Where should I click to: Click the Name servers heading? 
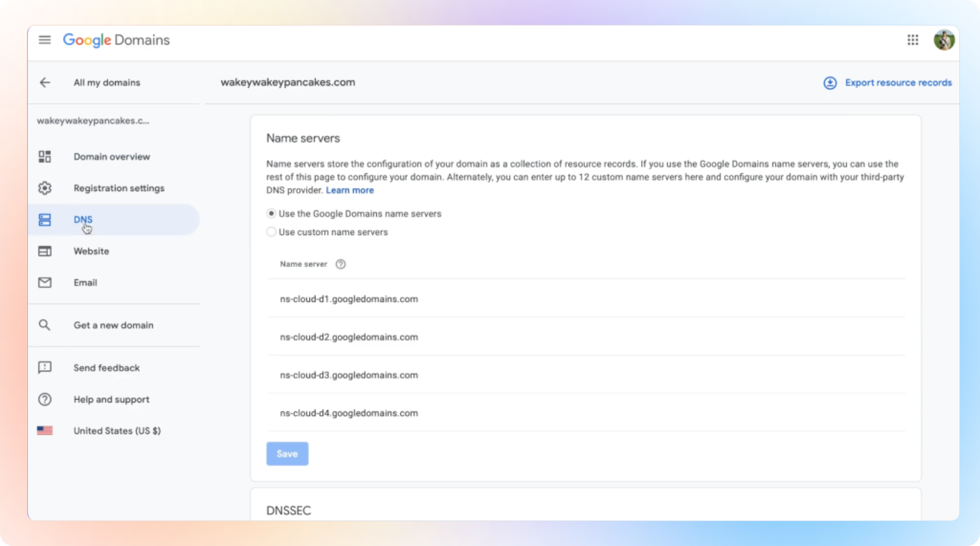tap(303, 138)
